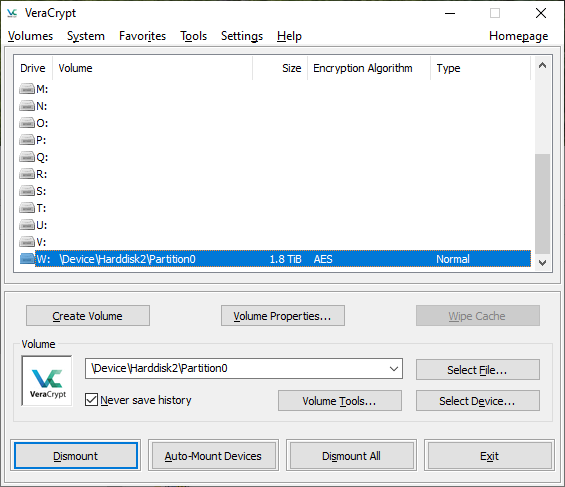This screenshot has height=487, width=565.
Task: Click the Dismount button
Action: tap(76, 456)
